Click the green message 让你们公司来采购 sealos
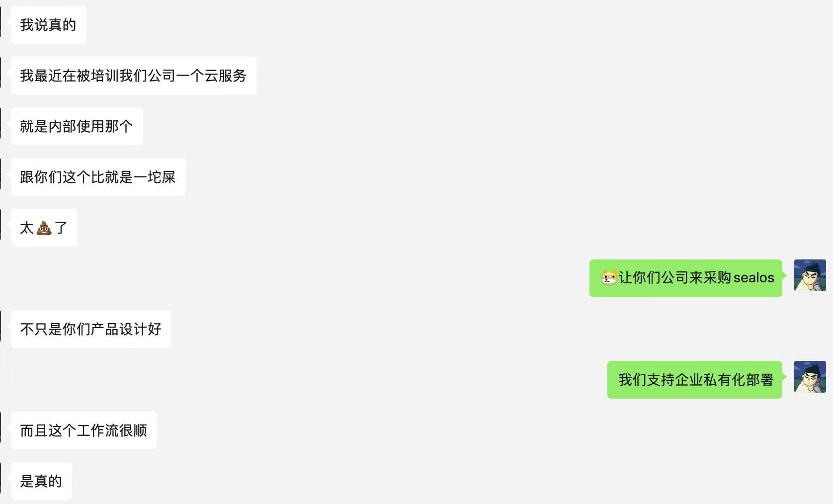The height and width of the screenshot is (504, 833). (691, 278)
